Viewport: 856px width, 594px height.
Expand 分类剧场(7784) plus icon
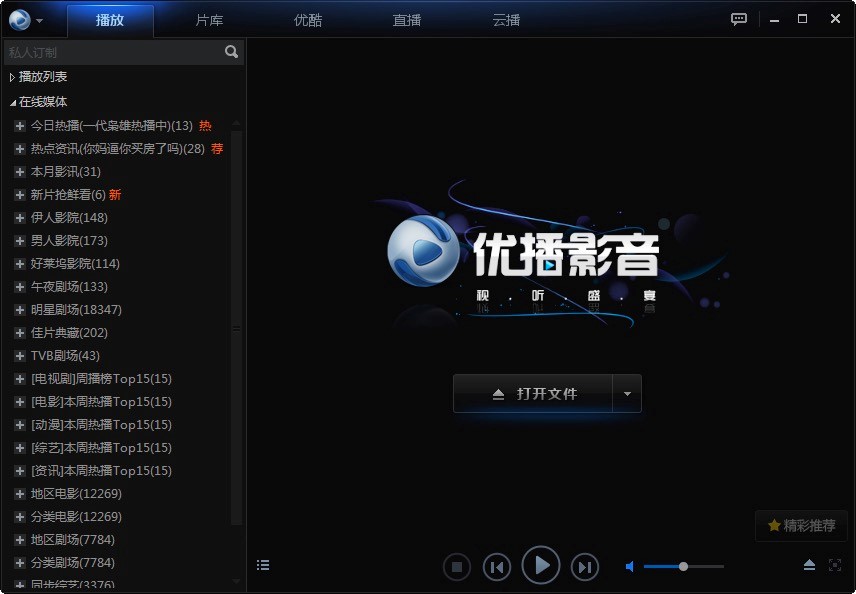click(20, 563)
